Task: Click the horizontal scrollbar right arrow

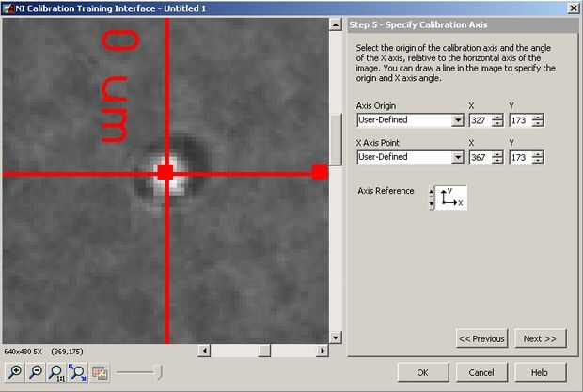Action: pyautogui.click(x=323, y=351)
